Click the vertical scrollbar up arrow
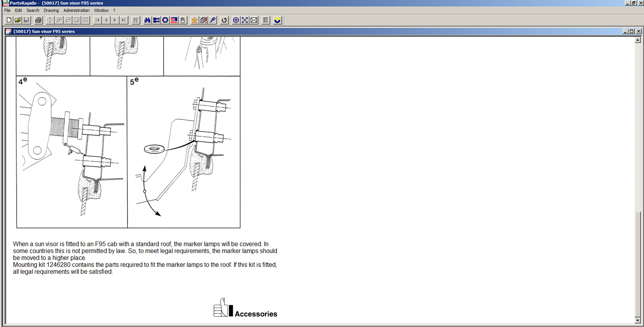Screen dimensions: 644x327 click(638, 40)
